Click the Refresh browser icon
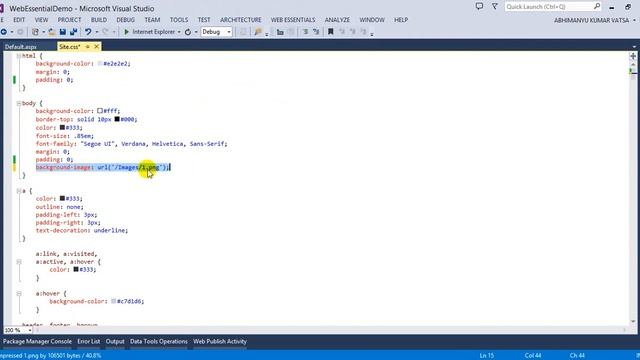The image size is (640, 360). pyautogui.click(x=188, y=32)
